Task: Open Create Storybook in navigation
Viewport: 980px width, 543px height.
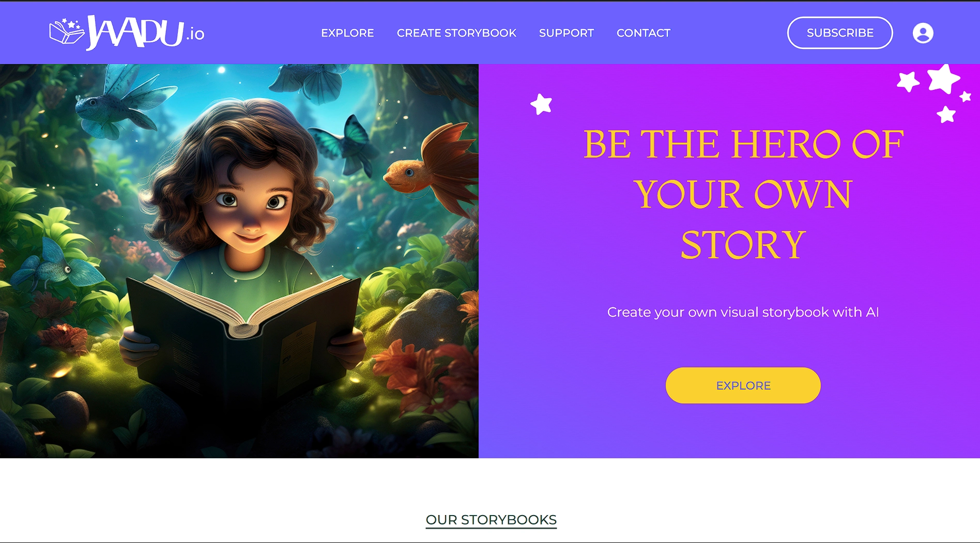Action: coord(456,33)
